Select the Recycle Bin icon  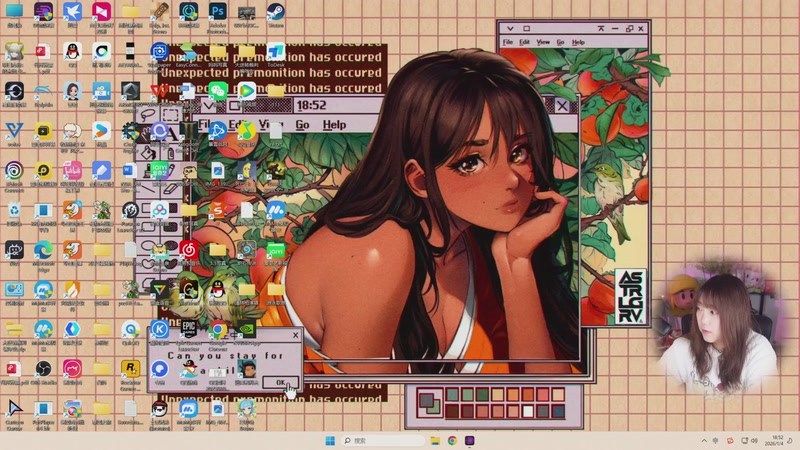(x=14, y=210)
